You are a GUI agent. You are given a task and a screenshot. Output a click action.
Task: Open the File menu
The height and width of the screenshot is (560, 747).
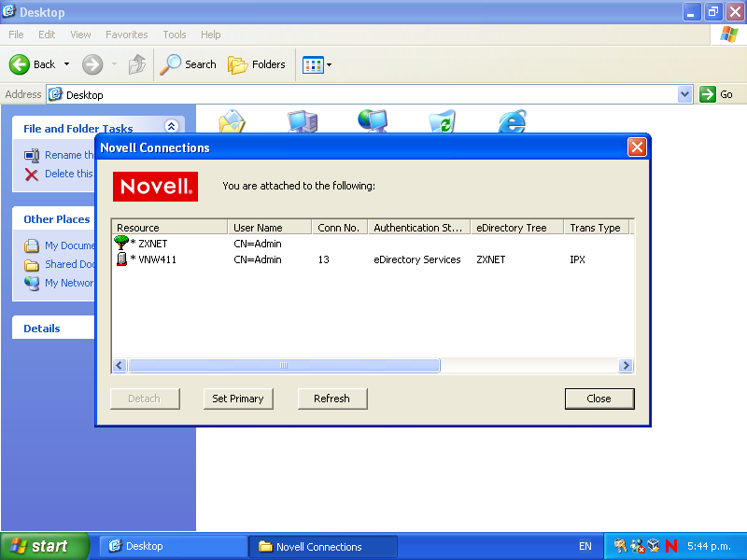coord(16,35)
